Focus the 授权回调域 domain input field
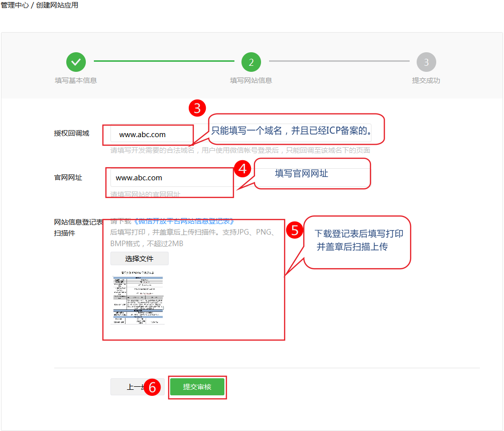504x431 pixels. click(151, 135)
